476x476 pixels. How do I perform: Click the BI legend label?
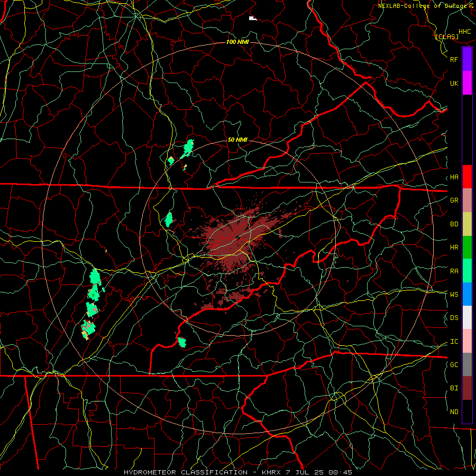pos(454,388)
